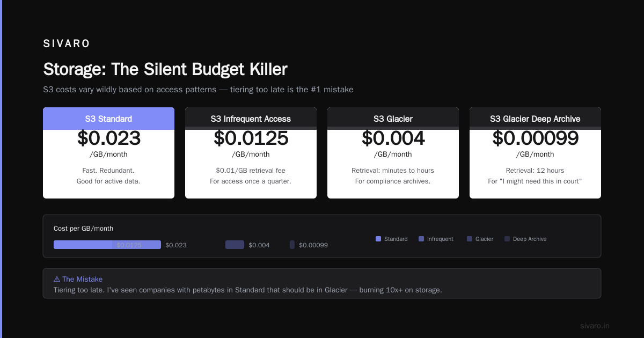
Task: Click the Glacier $0.004 cost bar
Action: (235, 245)
